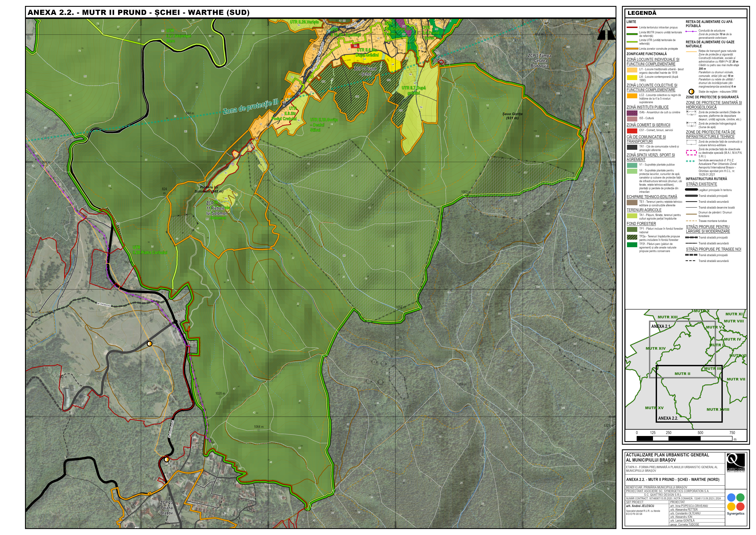Click the map title ANEXA 2.2. - MUTR II PRUND

(139, 13)
